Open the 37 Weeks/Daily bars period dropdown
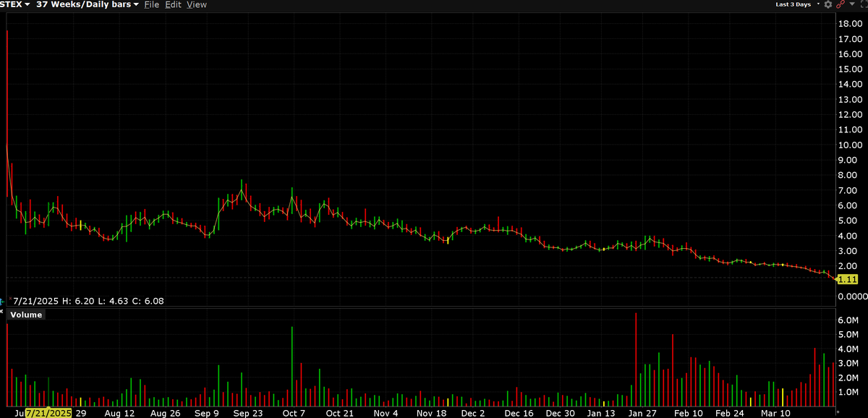The image size is (868, 418). [x=88, y=4]
